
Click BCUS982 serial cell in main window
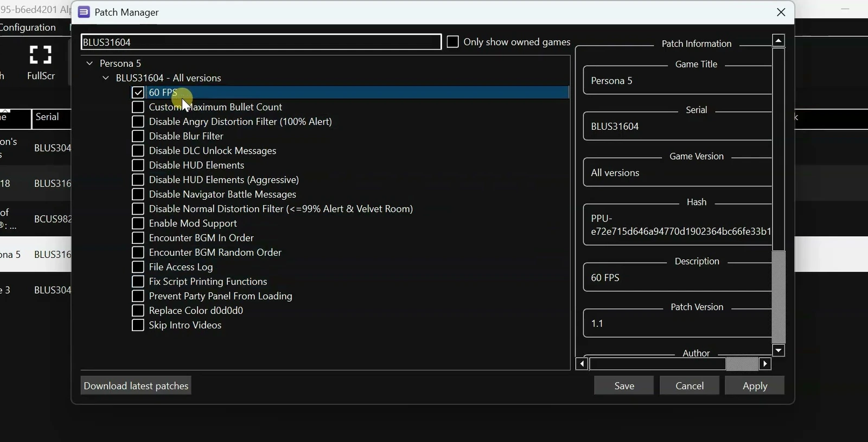tap(52, 219)
